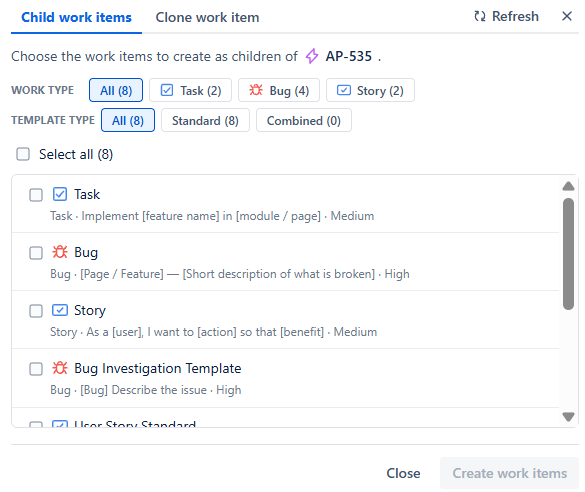Viewport: 585px width, 492px height.
Task: Click the template list scrollbar thumb
Action: tap(568, 254)
